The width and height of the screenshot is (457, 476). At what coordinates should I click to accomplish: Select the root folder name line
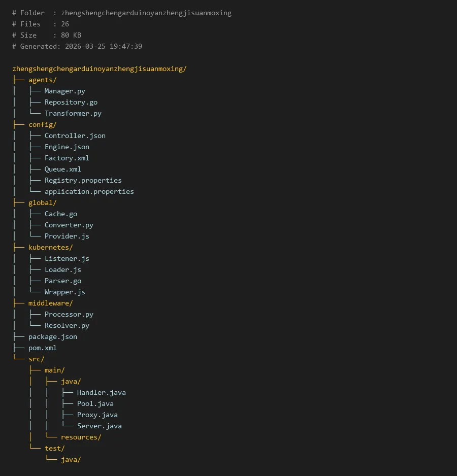99,69
